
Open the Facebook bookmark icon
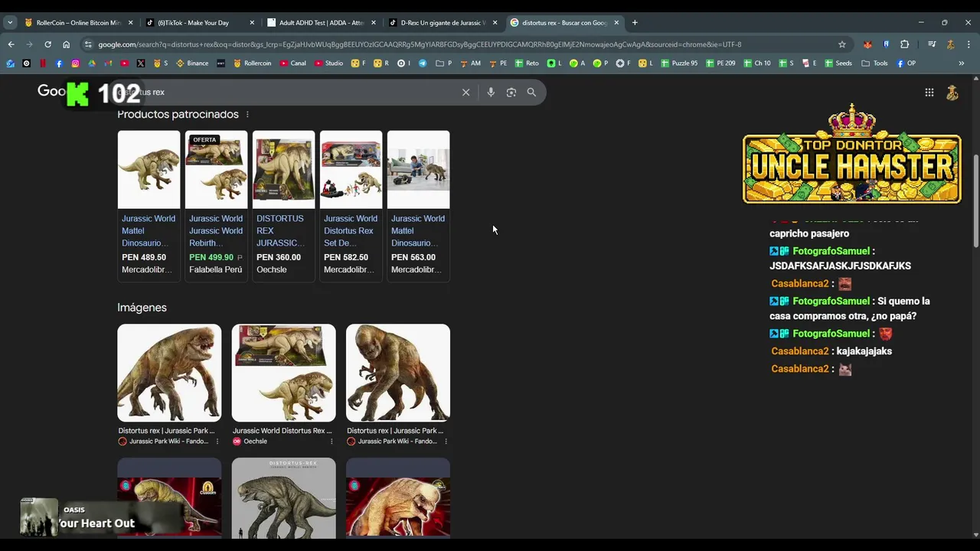coord(59,64)
